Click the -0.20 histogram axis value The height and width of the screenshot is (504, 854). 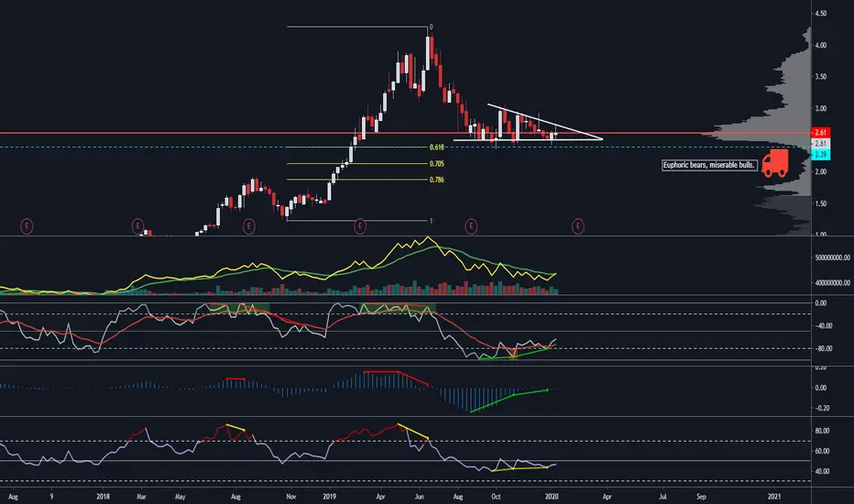(x=822, y=408)
